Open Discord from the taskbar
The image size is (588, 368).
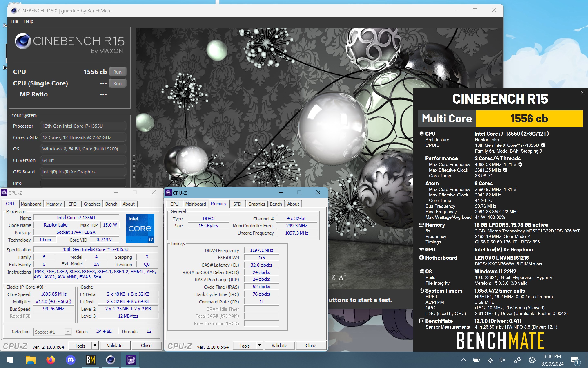71,360
